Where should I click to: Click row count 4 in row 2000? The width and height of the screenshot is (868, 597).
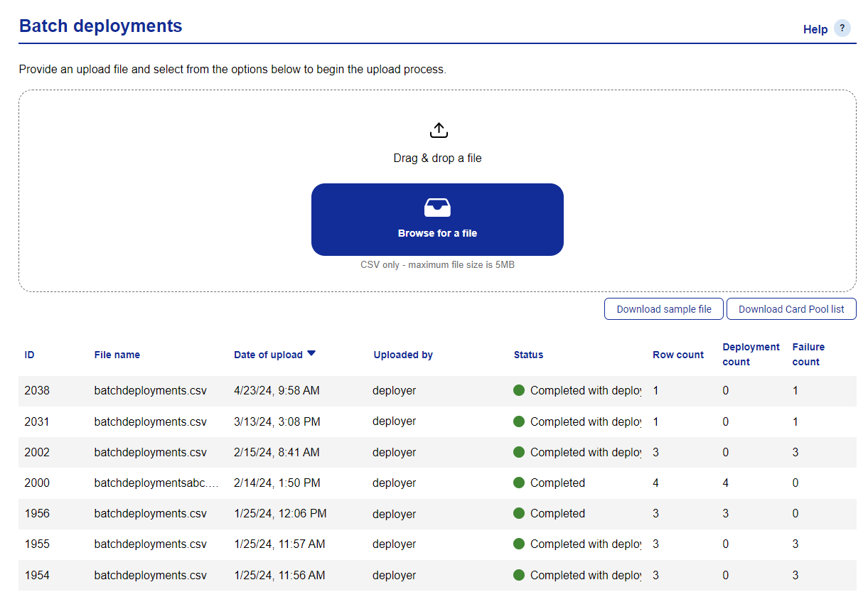(x=655, y=483)
